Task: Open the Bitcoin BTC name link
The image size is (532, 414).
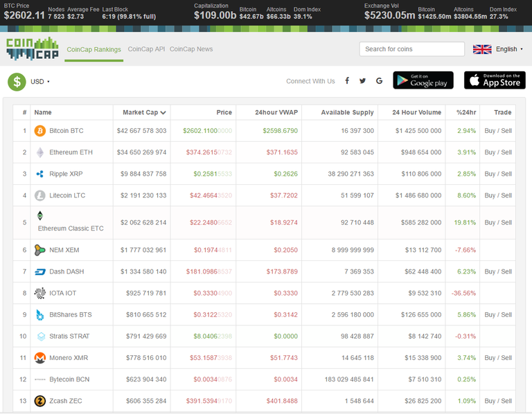Action: [x=66, y=131]
